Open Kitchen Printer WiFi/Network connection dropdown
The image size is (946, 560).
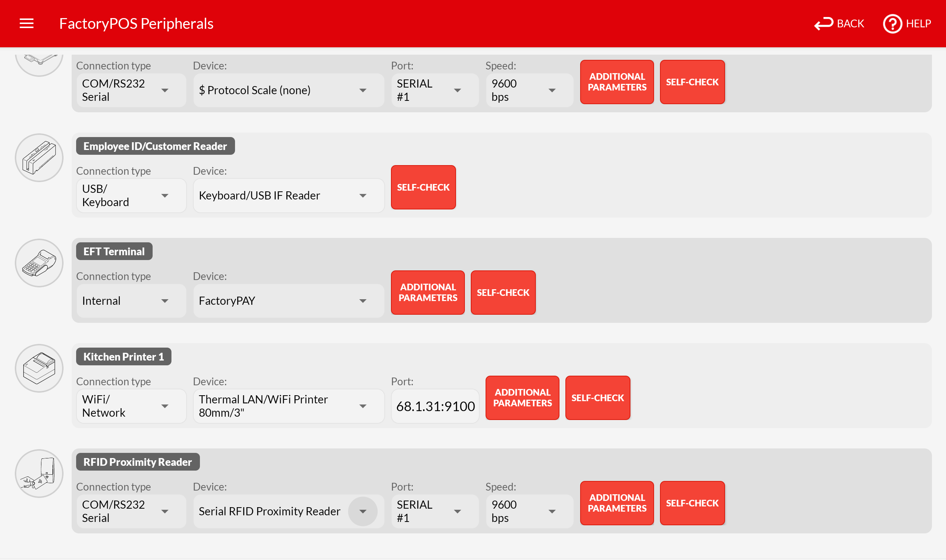131,406
